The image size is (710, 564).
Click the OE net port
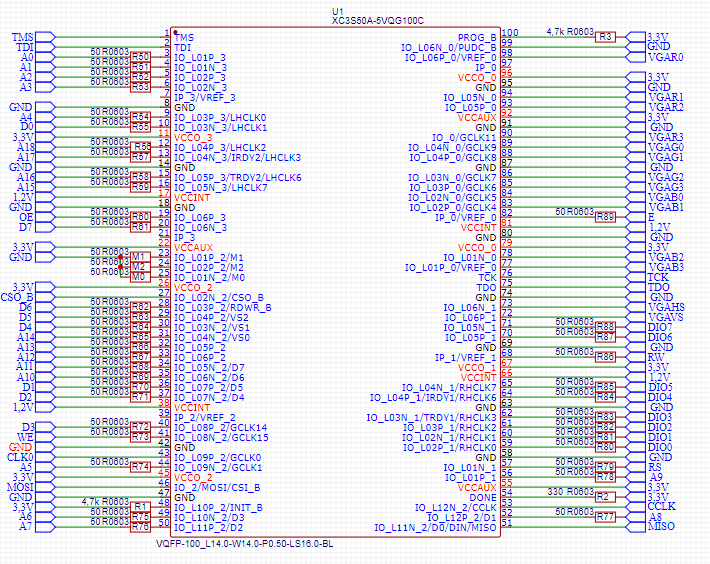(x=45, y=217)
